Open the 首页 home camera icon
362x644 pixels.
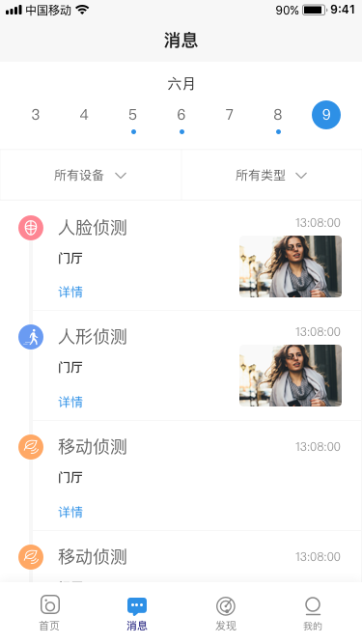click(50, 605)
